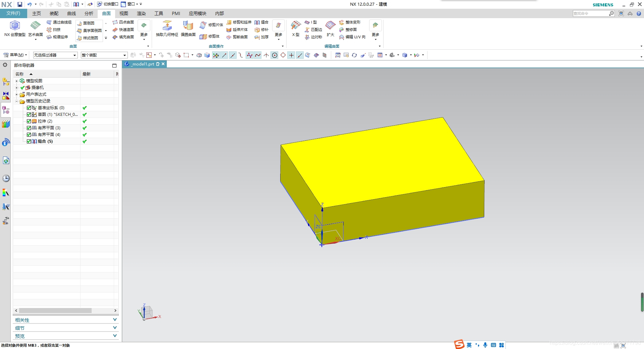Select 通过曲线组 through curves tool
644x349 pixels.
pyautogui.click(x=59, y=22)
